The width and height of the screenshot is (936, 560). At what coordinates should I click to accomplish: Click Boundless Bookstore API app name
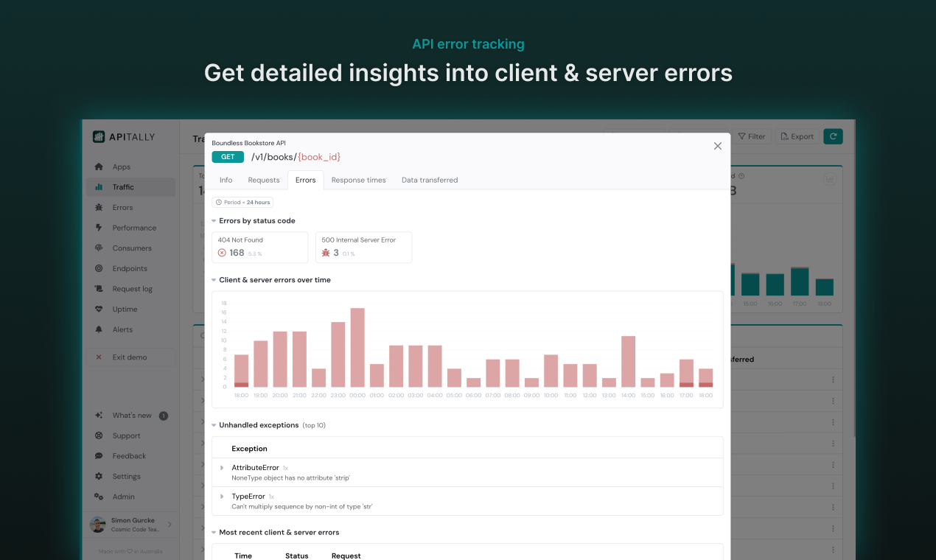click(248, 143)
